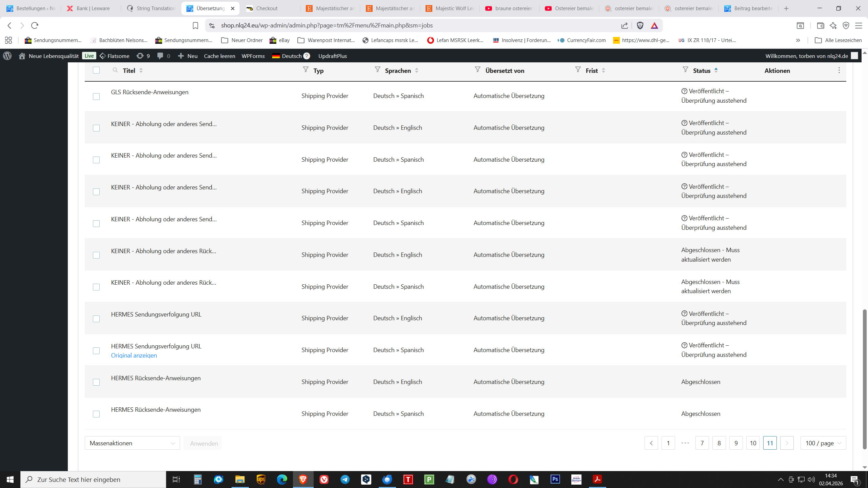Screen dimensions: 868x488
Task: Switch to the Checkout browser tab
Action: (x=267, y=8)
